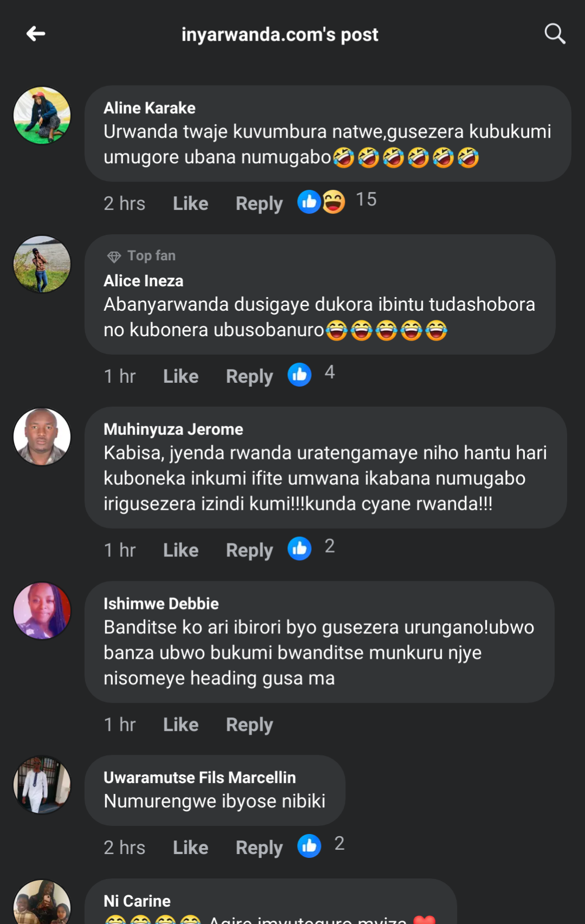Screen dimensions: 585x924
Task: Open Alice Ineza's profile picture
Action: 42,265
